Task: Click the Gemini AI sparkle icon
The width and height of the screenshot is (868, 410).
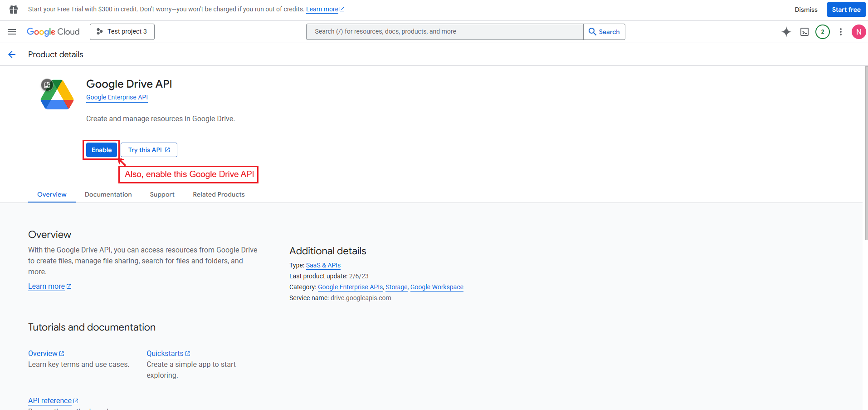Action: click(x=786, y=32)
